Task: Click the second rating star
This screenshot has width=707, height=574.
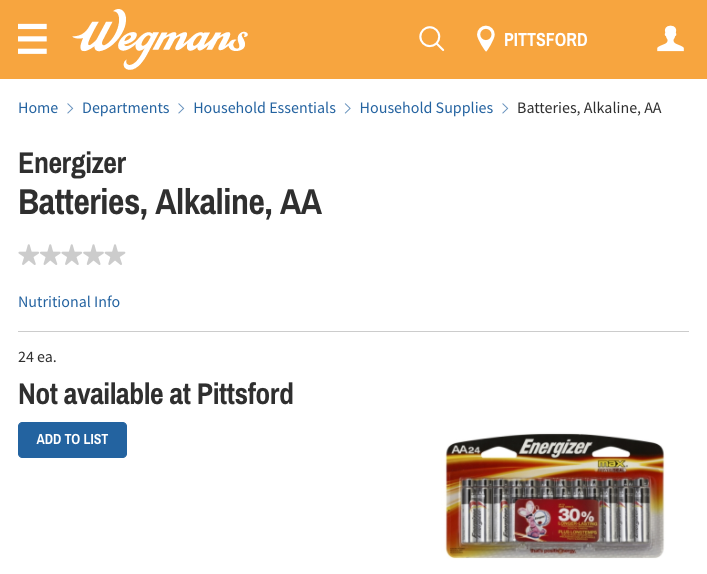Action: pyautogui.click(x=51, y=255)
